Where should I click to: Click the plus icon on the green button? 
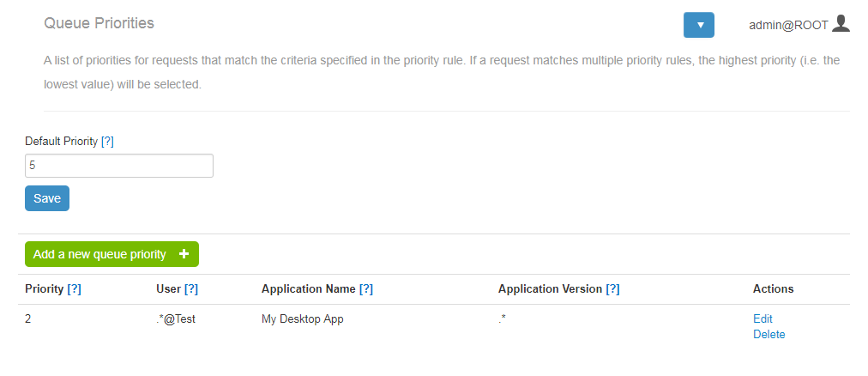click(184, 254)
